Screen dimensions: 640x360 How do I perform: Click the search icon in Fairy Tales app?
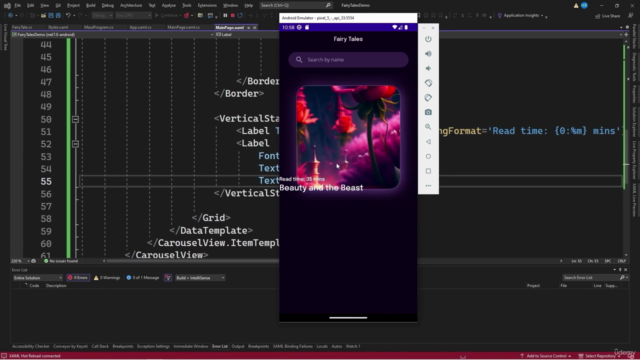pos(299,60)
